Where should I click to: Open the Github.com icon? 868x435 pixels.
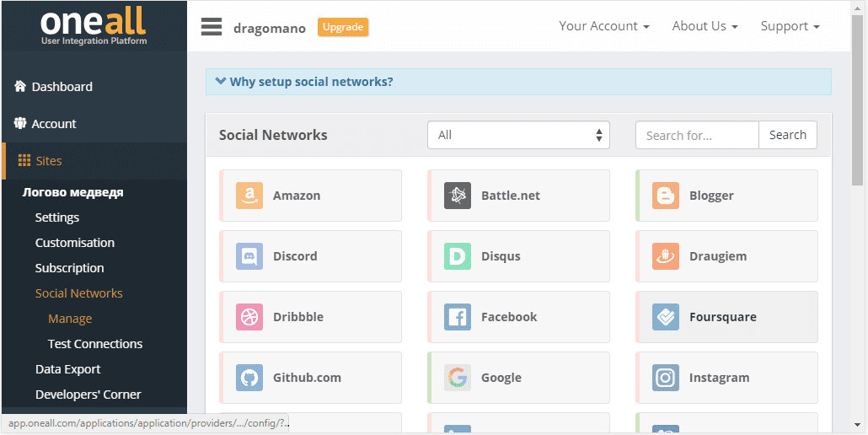click(249, 378)
